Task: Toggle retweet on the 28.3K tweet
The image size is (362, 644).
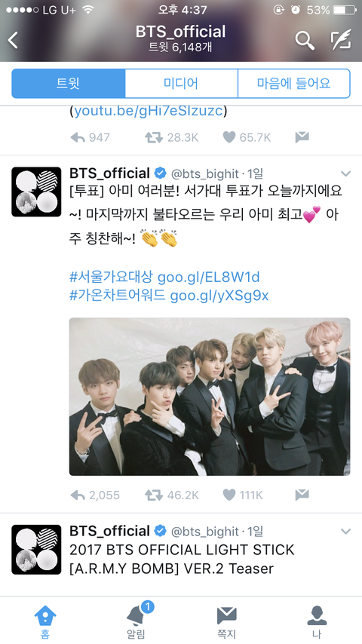Action: (x=154, y=137)
